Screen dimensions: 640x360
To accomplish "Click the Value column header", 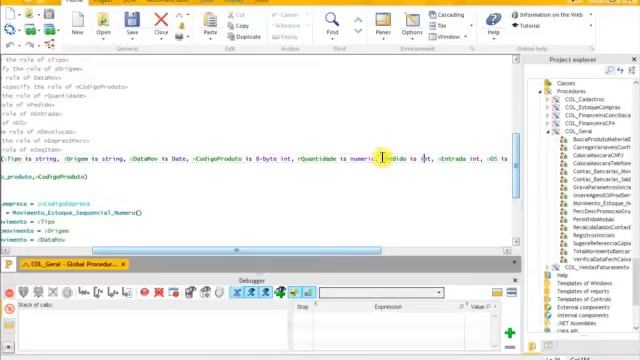I will [477, 307].
